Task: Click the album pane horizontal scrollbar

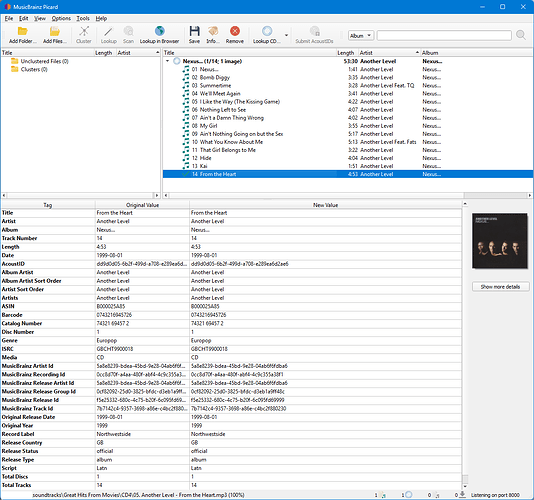Action: click(x=316, y=196)
